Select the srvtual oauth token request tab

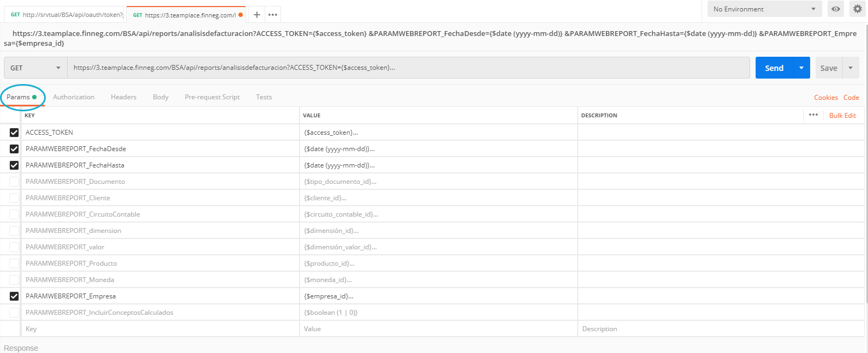point(65,15)
